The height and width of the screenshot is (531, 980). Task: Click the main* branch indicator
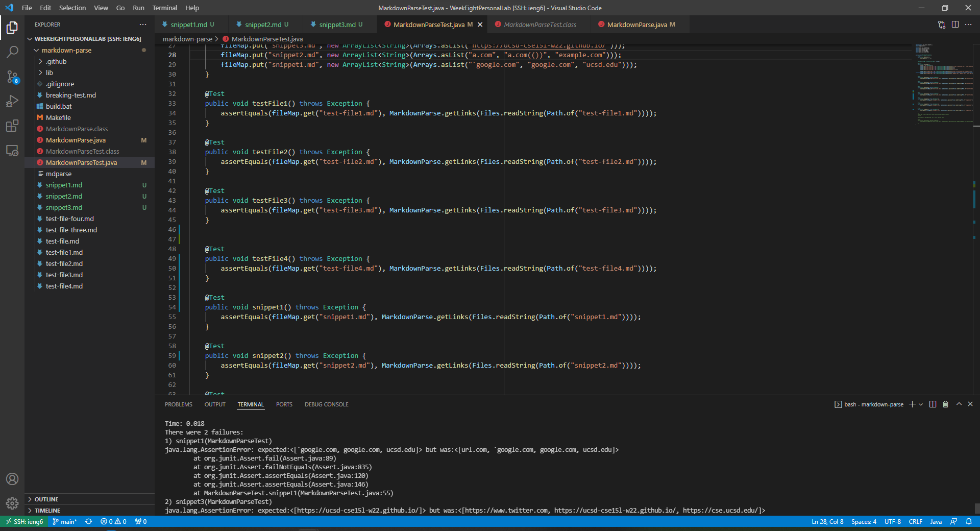point(65,521)
